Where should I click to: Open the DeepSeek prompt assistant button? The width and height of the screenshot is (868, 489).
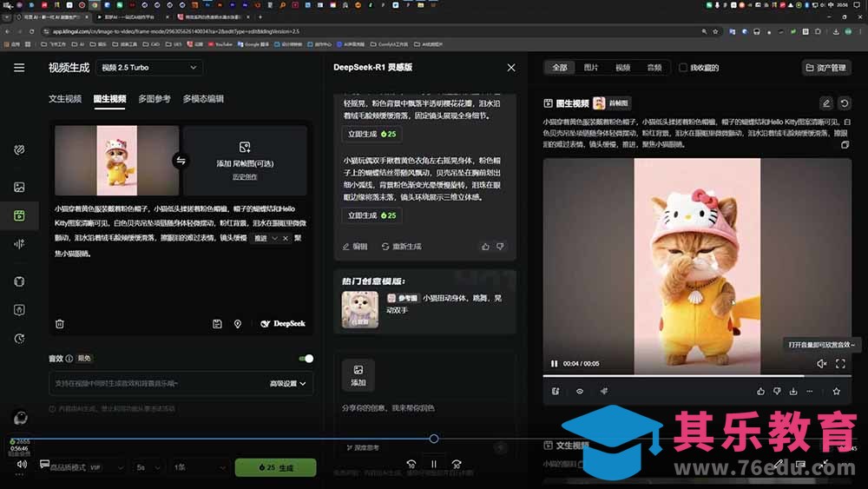point(283,323)
